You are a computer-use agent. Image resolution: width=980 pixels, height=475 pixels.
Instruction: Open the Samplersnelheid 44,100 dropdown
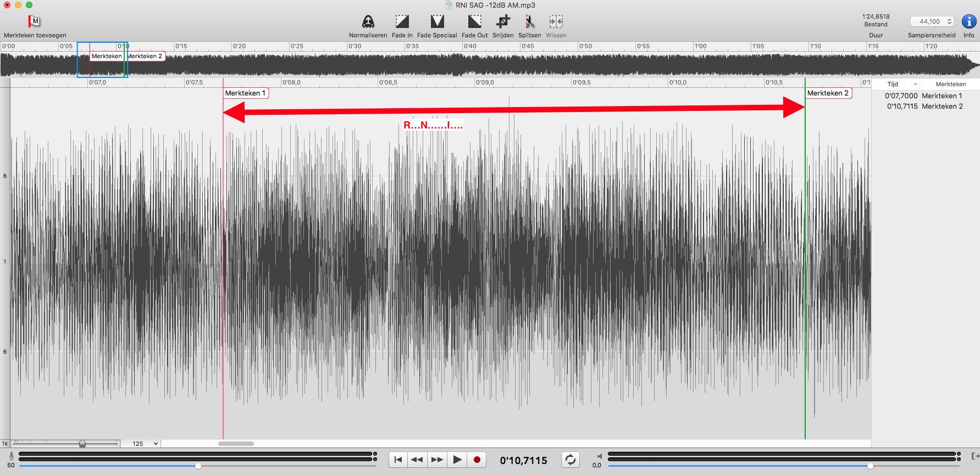[x=933, y=21]
